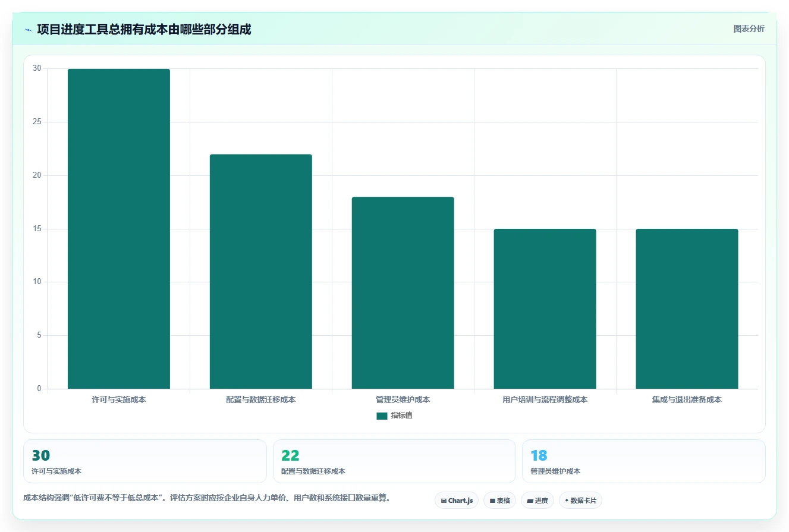This screenshot has height=532, width=789.
Task: Click the 许可与实施成本 bar
Action: [119, 229]
